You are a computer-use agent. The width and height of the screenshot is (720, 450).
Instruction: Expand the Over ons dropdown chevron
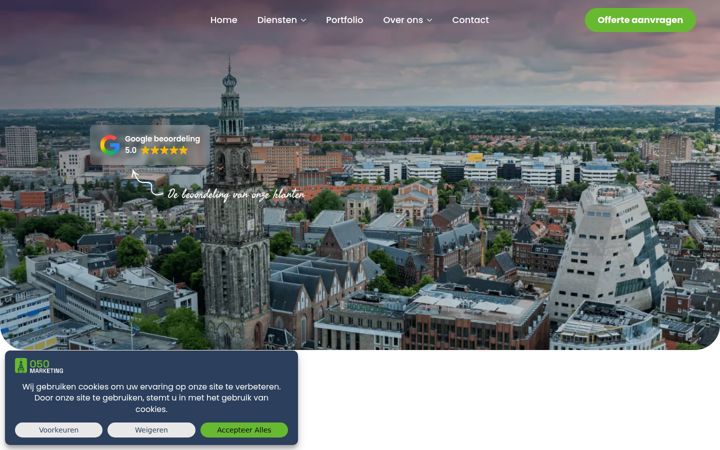(x=429, y=20)
